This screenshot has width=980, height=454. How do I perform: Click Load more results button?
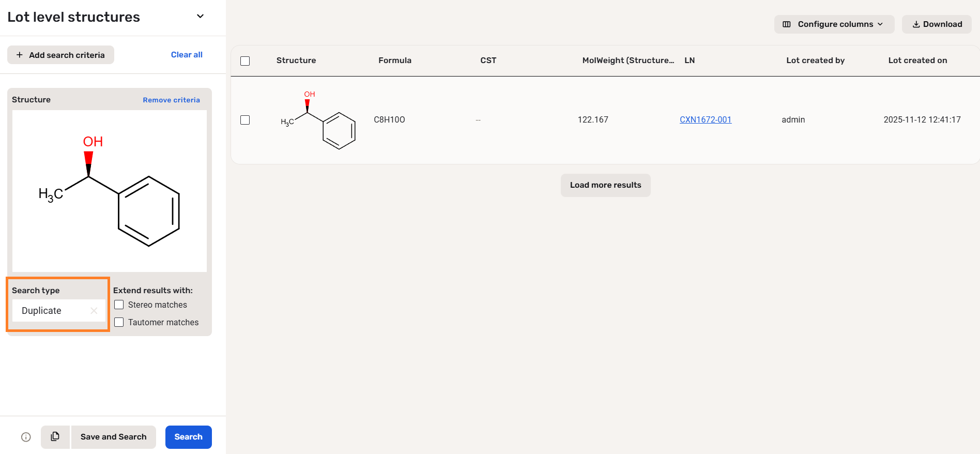(605, 185)
